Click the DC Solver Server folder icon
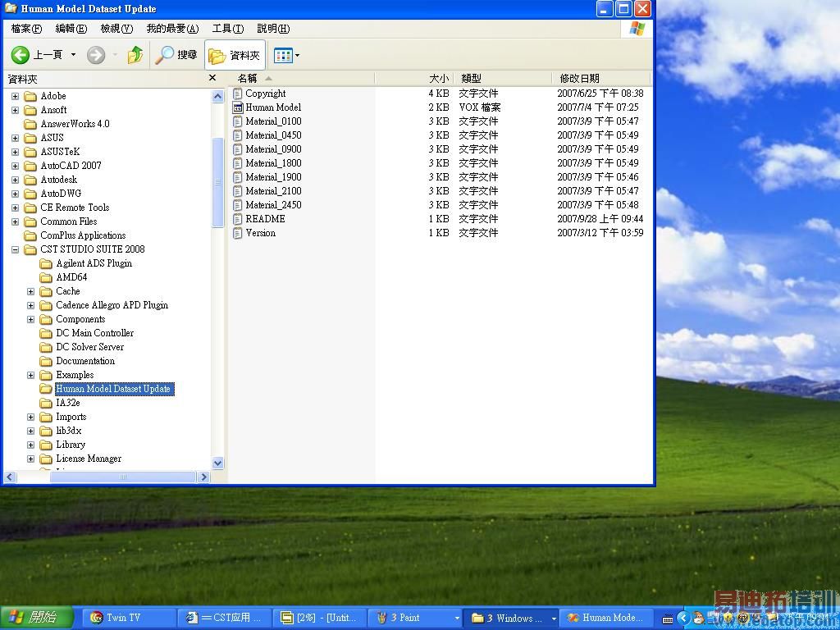The height and width of the screenshot is (630, 840). [x=46, y=347]
